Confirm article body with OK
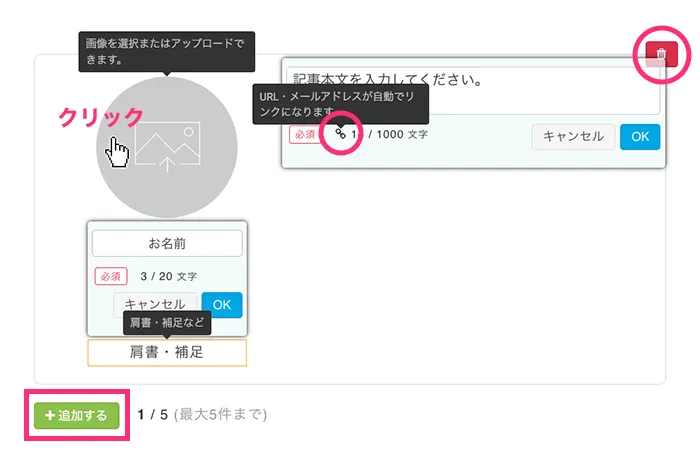This screenshot has height=470, width=700. (640, 136)
